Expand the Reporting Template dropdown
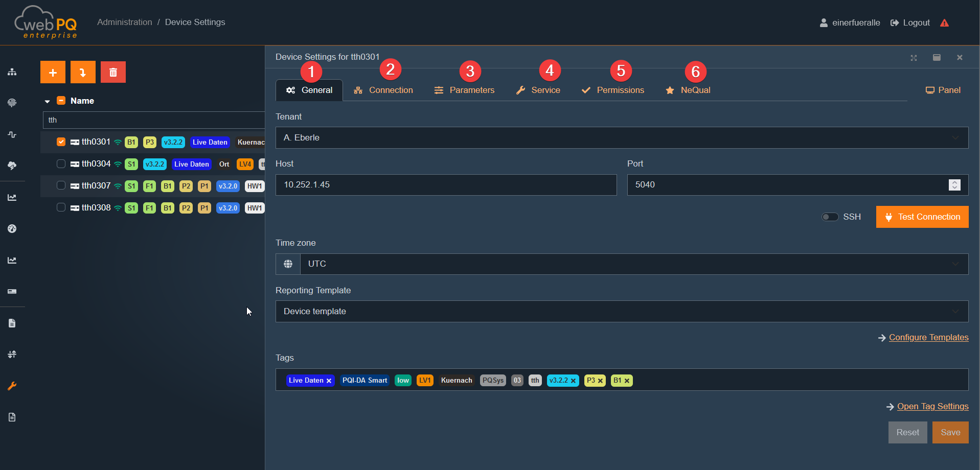 (621, 312)
